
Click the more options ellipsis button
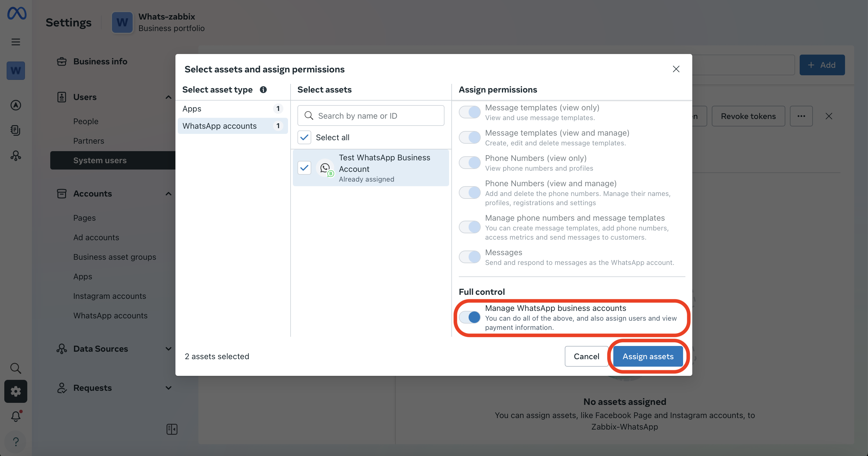801,116
